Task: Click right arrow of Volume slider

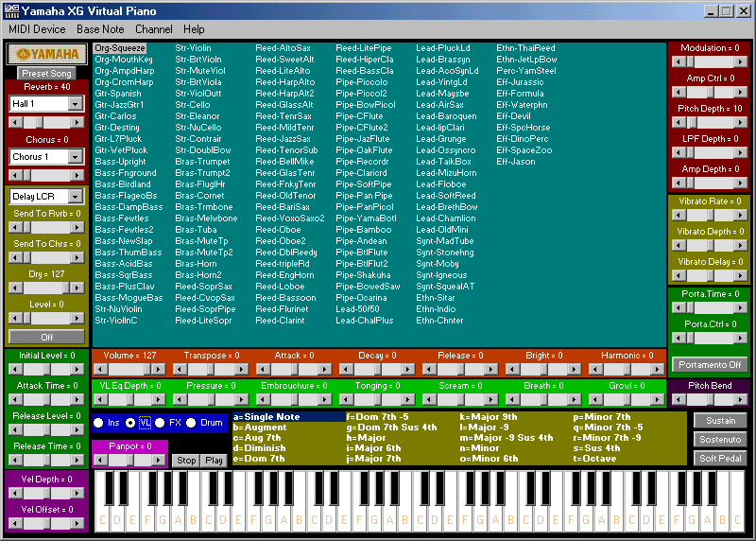Action: (x=158, y=369)
